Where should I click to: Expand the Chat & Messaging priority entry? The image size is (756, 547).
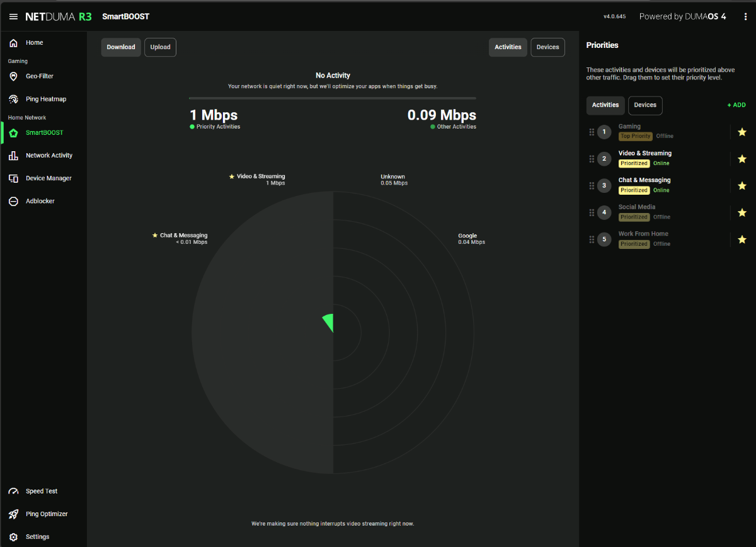[x=644, y=180]
